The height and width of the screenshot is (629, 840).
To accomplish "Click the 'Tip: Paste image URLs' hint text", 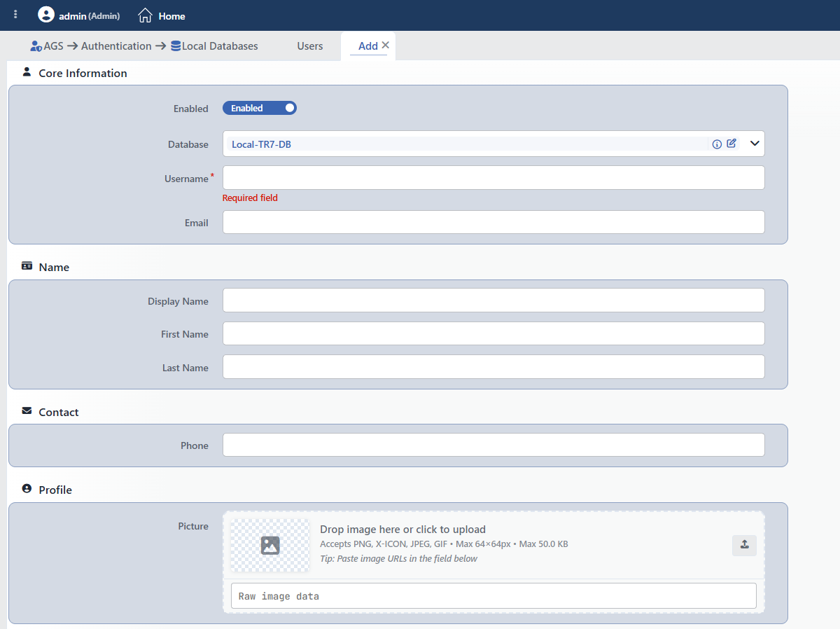I will [398, 559].
